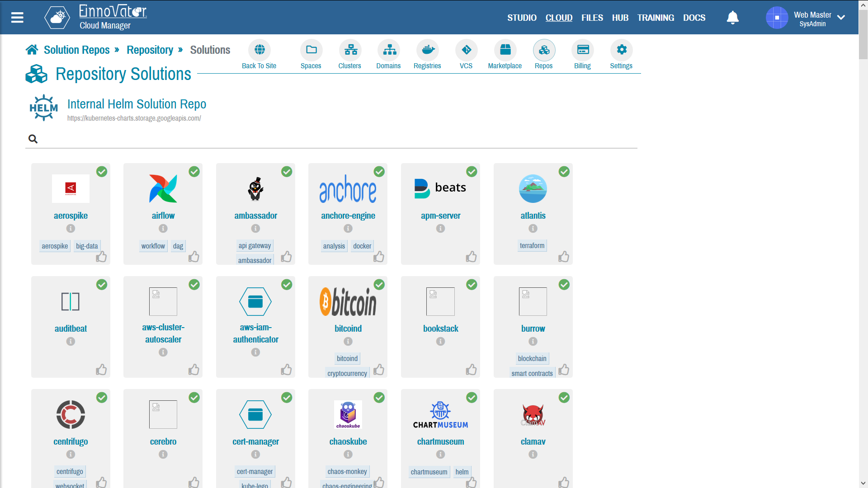Go to Repository breadcrumb link
Screen dimensions: 868x488
[150, 50]
